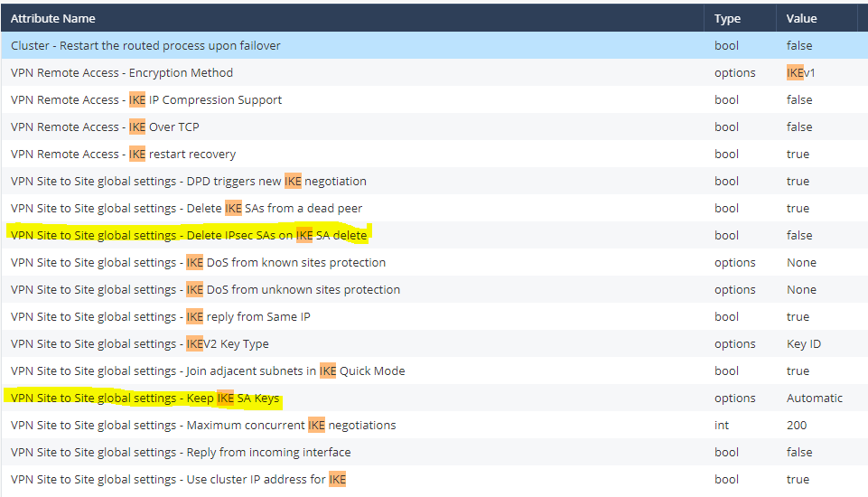Viewport: 868px width, 497px height.
Task: Click the int type in Maximum concurrent negotiations row
Action: point(722,426)
